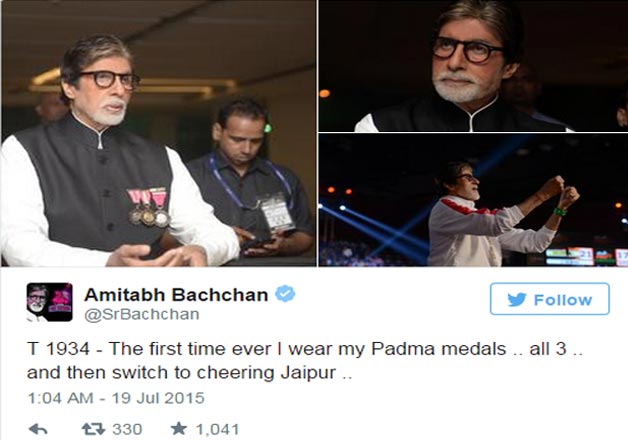The height and width of the screenshot is (440, 628).
Task: Follow Amitabh Bachchan
Action: [x=550, y=299]
